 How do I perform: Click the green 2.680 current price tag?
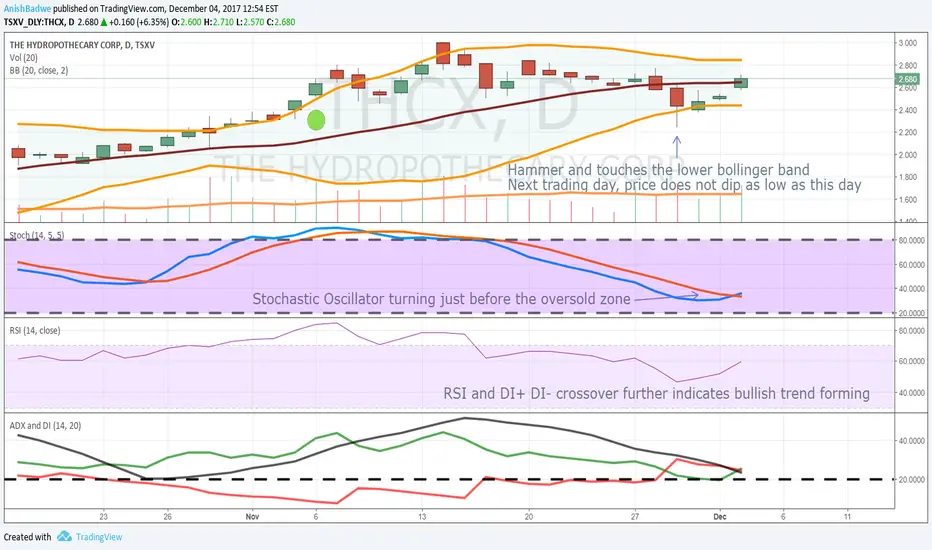pyautogui.click(x=907, y=79)
